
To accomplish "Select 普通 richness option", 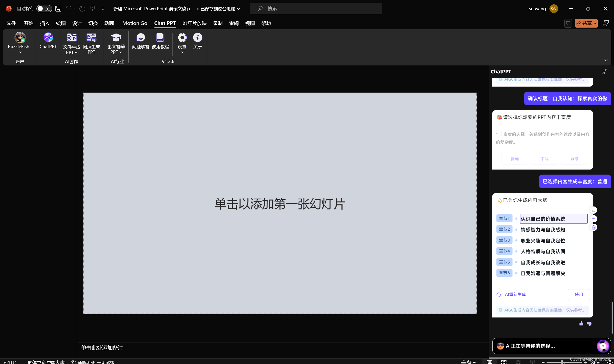I will 514,159.
